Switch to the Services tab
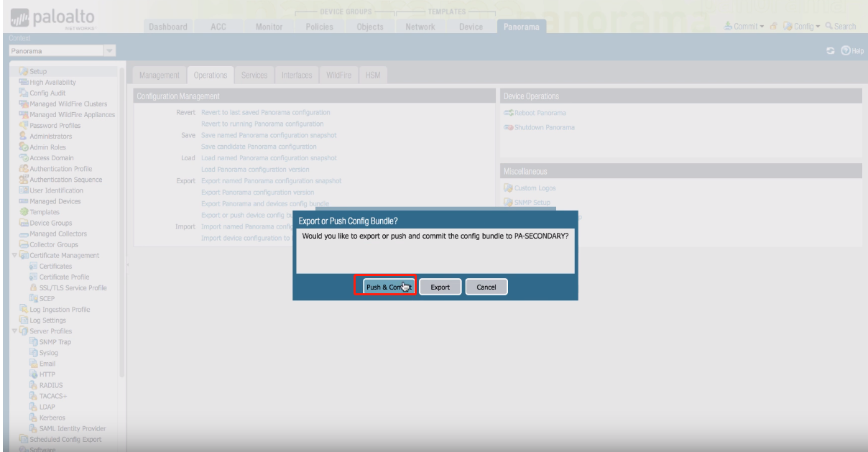This screenshot has width=868, height=452. (x=254, y=75)
